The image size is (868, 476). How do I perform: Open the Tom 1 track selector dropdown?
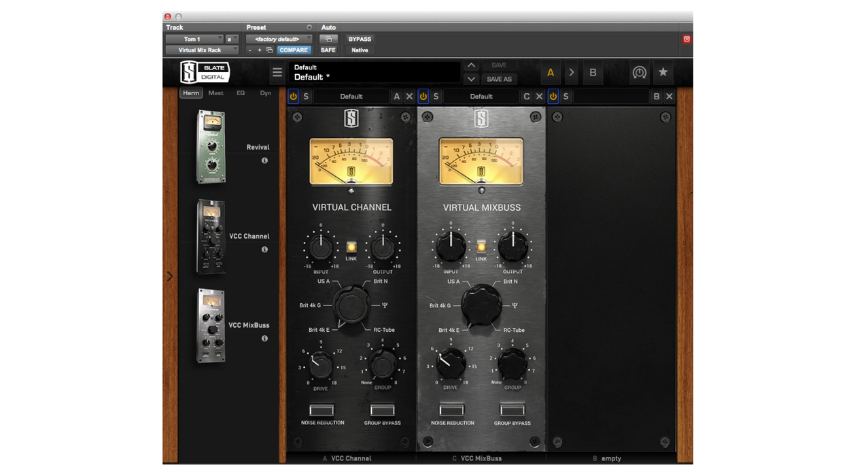click(195, 39)
